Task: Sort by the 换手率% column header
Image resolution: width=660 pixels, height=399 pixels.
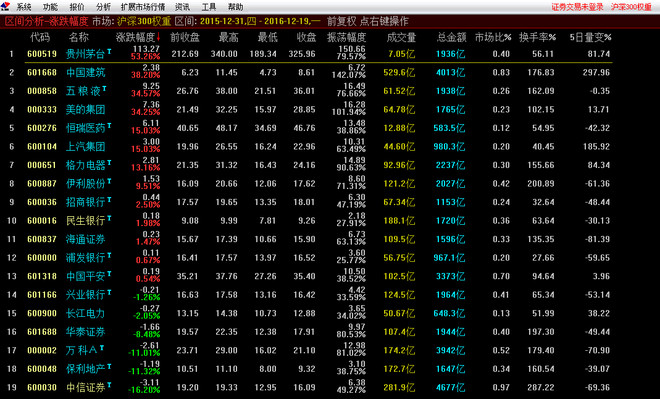Action: (x=538, y=37)
